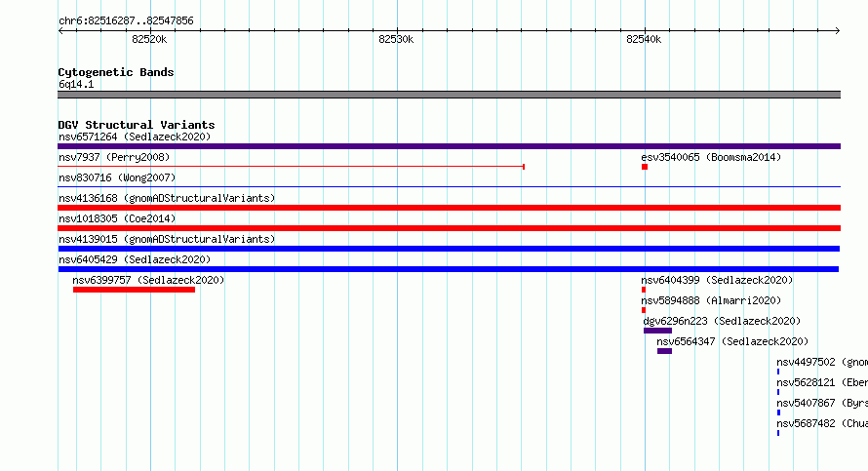Open the nsv6404399 (Sedlazeck2020) label

coord(717,280)
